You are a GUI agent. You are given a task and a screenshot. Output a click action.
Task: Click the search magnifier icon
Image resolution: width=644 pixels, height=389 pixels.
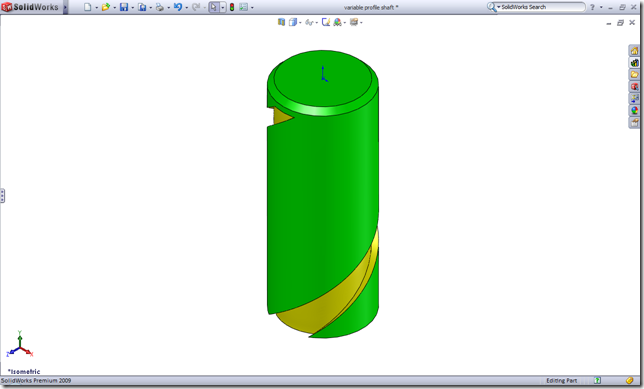click(x=491, y=7)
